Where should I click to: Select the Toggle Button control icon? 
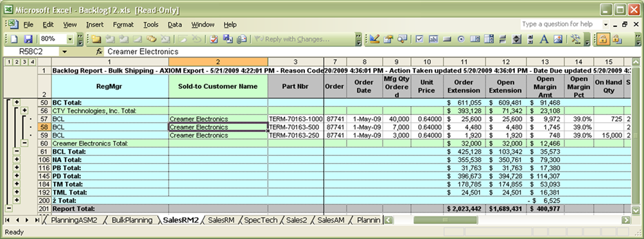(502, 39)
